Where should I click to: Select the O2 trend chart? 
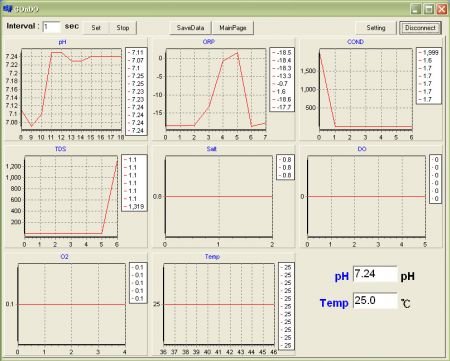(72, 304)
